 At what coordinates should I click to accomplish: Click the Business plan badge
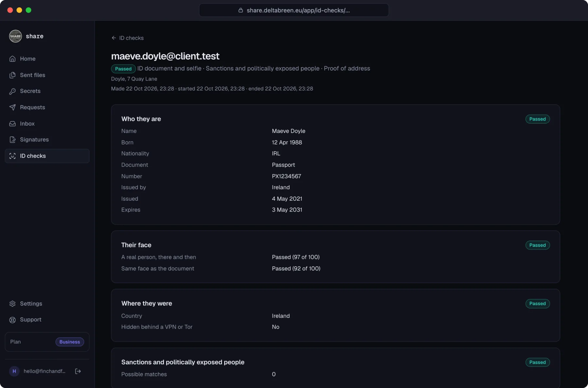coord(70,342)
